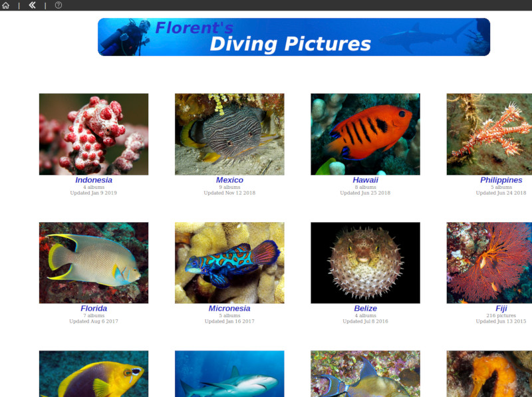
Task: Open the Mexico album thumbnail
Action: [229, 134]
